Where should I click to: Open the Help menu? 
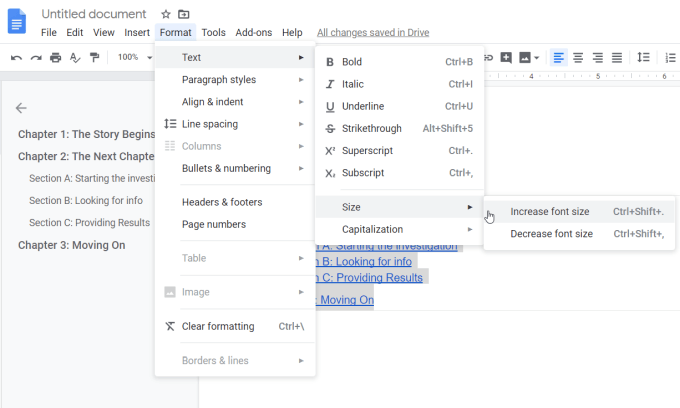click(x=292, y=33)
